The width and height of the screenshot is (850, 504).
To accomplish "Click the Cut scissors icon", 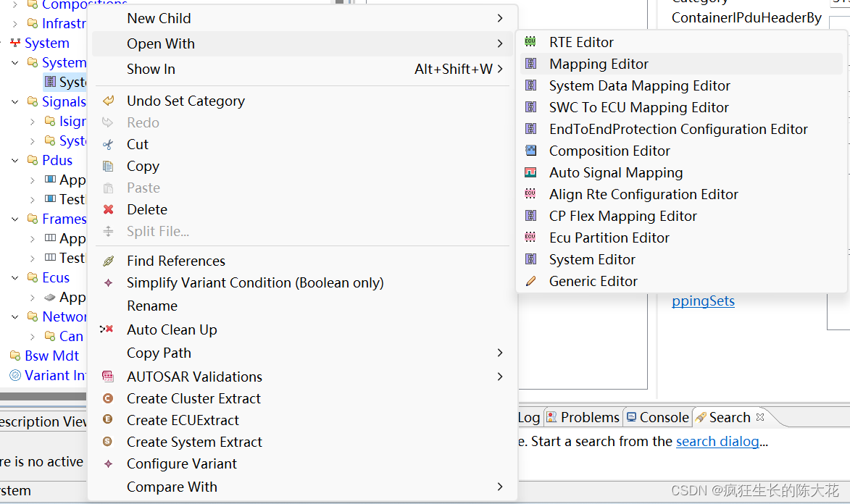I will click(x=109, y=144).
